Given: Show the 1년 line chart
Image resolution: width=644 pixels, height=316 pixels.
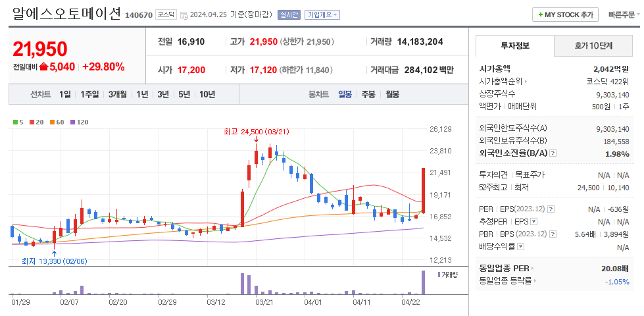Looking at the screenshot, I should [x=142, y=95].
